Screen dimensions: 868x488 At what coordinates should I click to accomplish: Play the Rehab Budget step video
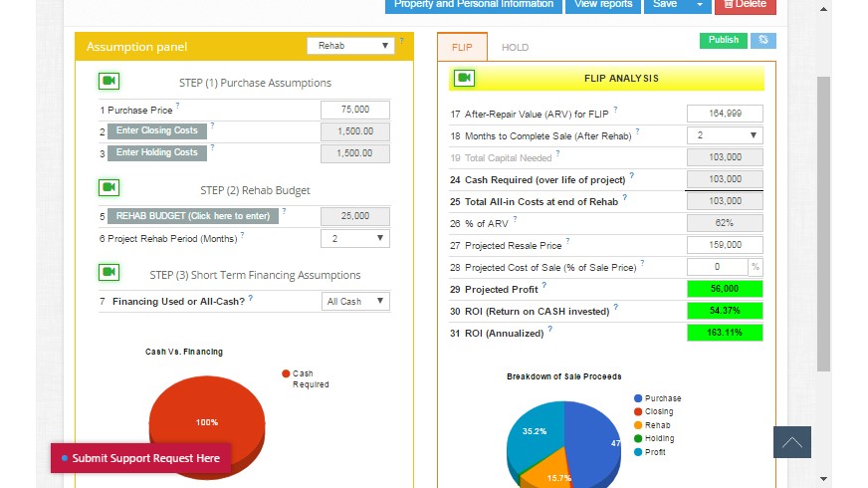pyautogui.click(x=109, y=188)
